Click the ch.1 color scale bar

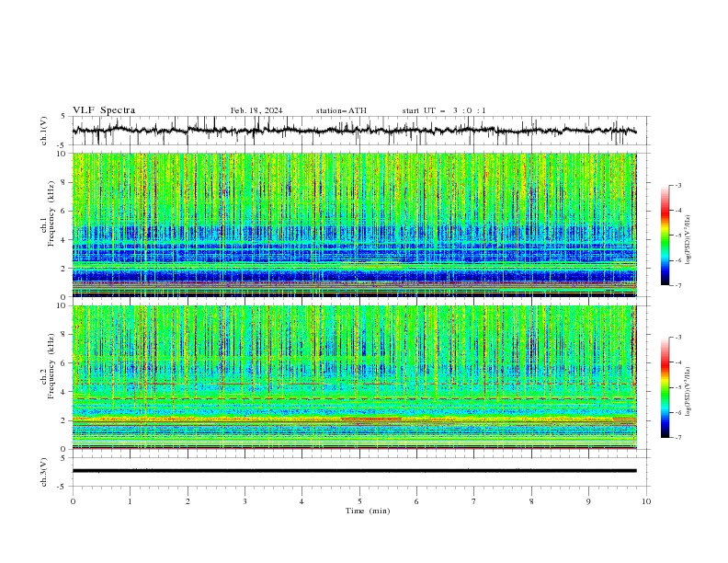point(665,235)
